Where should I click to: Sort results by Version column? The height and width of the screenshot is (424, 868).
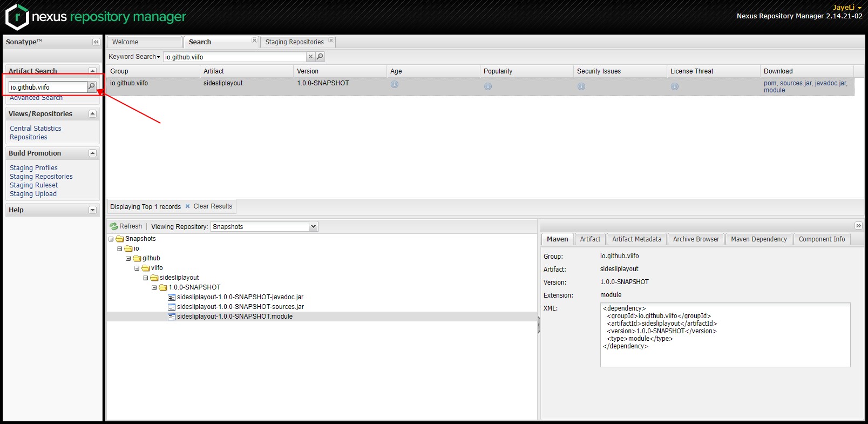tap(340, 71)
